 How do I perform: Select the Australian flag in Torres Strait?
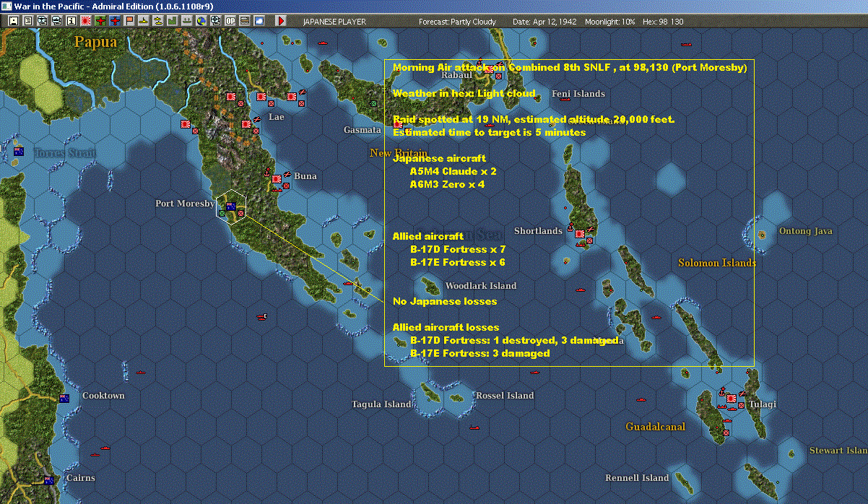(19, 152)
